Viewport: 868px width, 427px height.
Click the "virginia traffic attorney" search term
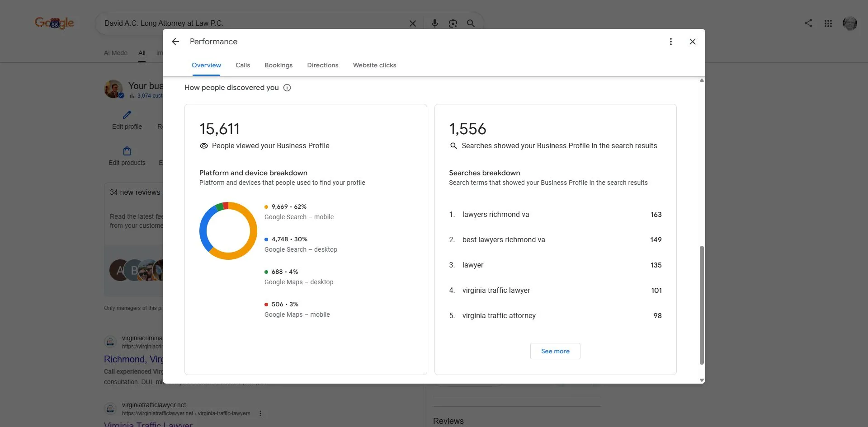[499, 316]
